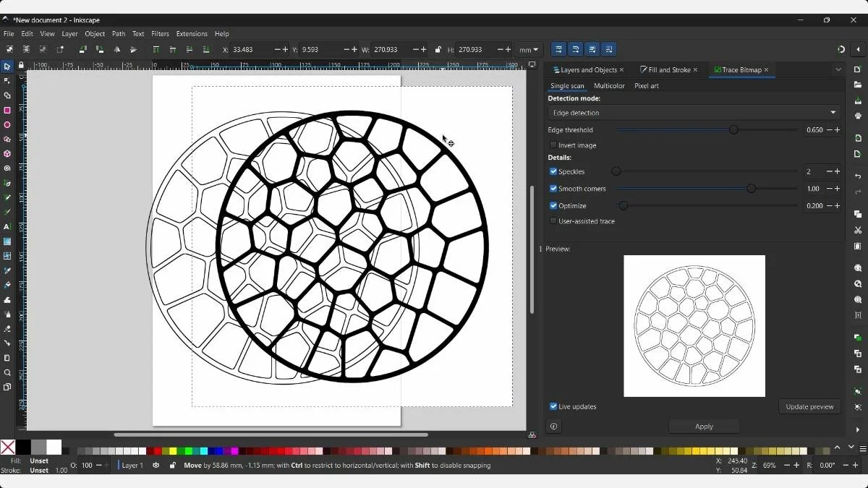Disable the Live updates checkbox

[553, 406]
